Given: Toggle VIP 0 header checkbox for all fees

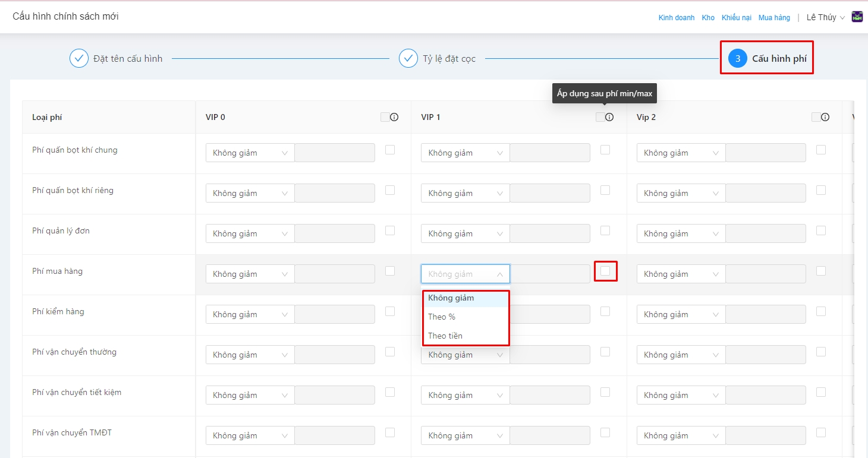Looking at the screenshot, I should 385,118.
